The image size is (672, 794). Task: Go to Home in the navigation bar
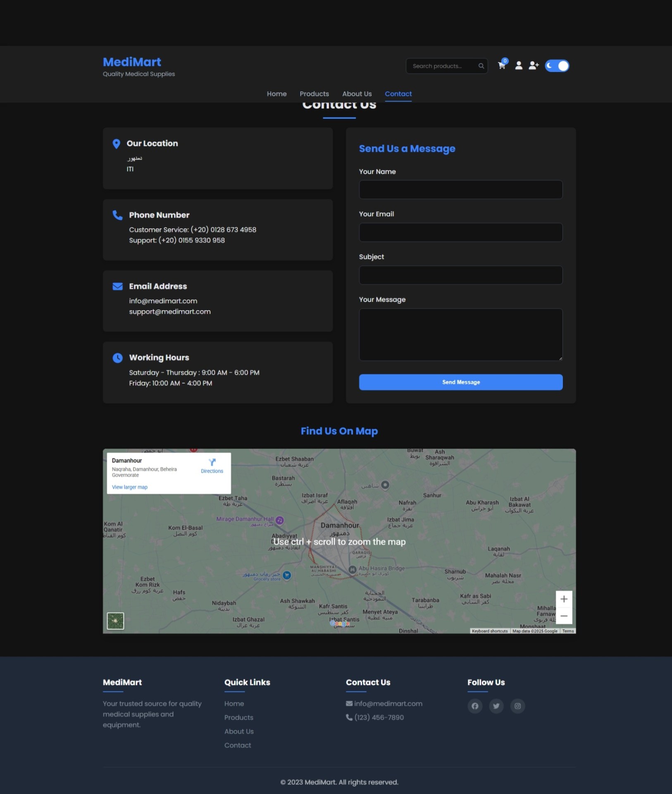click(276, 94)
